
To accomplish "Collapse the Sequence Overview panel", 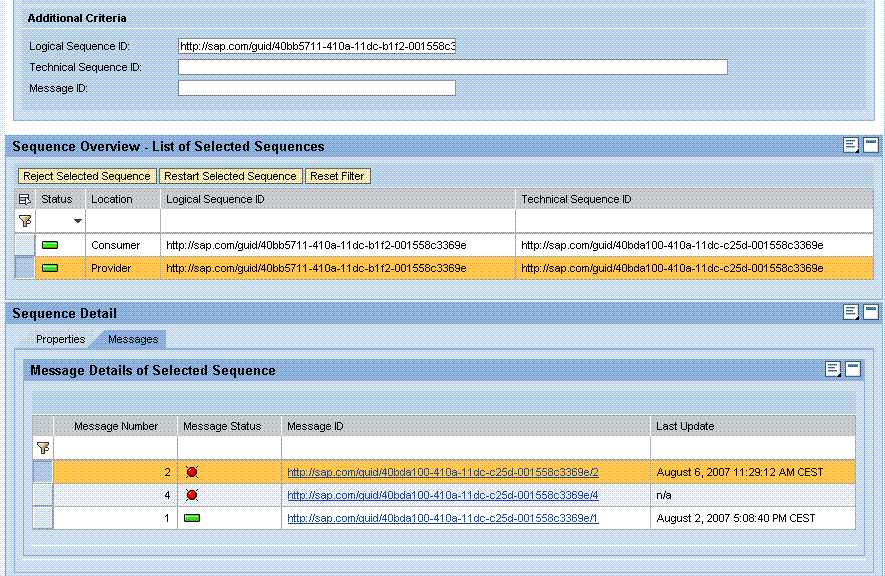I will (871, 146).
